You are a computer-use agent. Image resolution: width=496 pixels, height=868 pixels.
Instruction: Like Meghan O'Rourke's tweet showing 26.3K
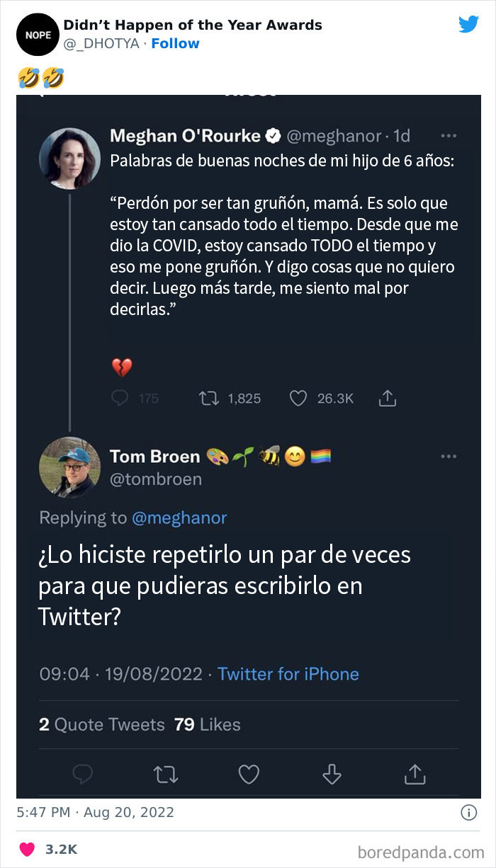tap(298, 399)
